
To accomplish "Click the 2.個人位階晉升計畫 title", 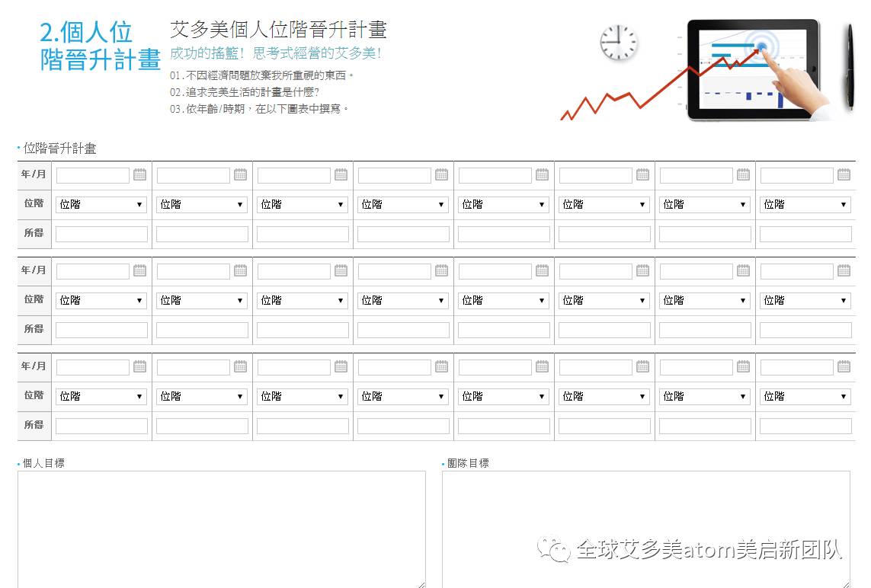I will click(100, 46).
